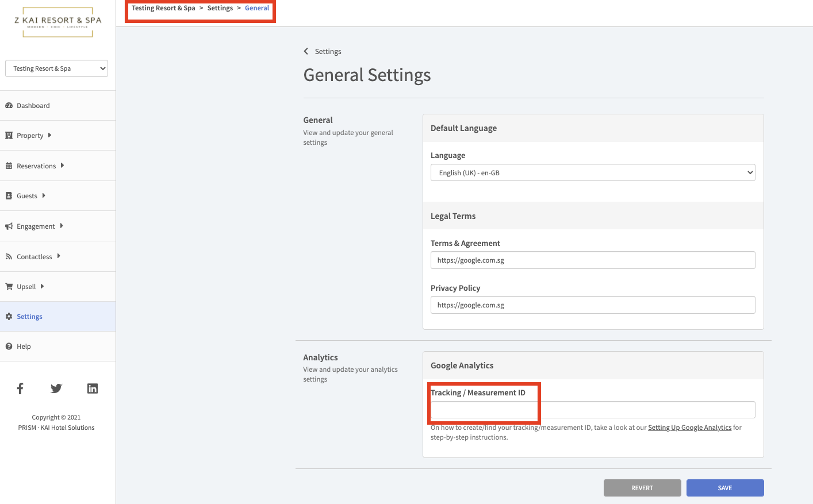Expand the Contactless sidebar menu
This screenshot has width=813, height=504.
(59, 256)
